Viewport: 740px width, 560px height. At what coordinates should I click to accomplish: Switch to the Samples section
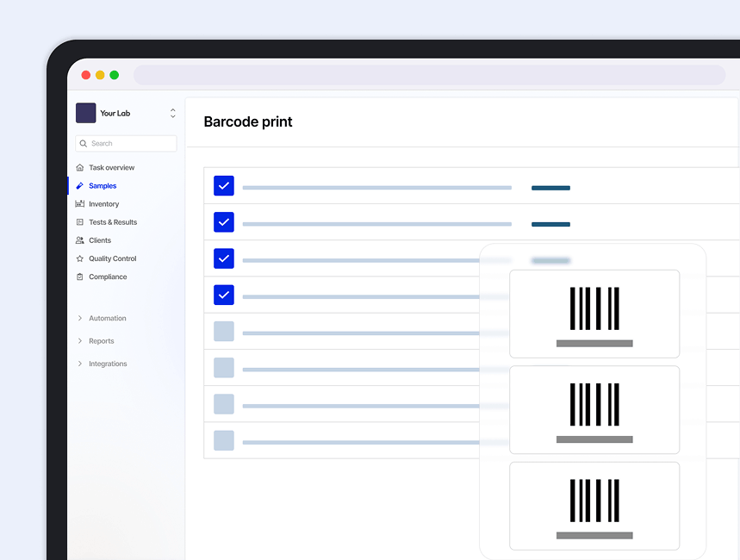coord(102,185)
